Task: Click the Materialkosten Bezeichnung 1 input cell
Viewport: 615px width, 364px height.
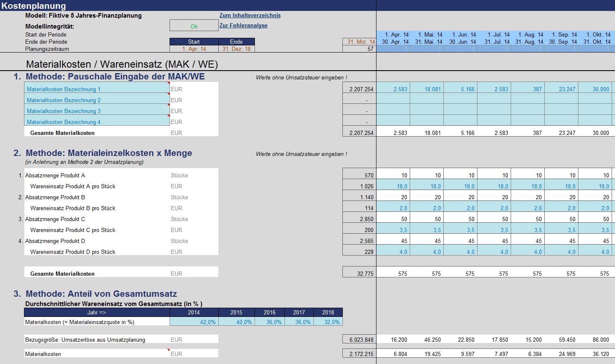Action: coord(97,88)
